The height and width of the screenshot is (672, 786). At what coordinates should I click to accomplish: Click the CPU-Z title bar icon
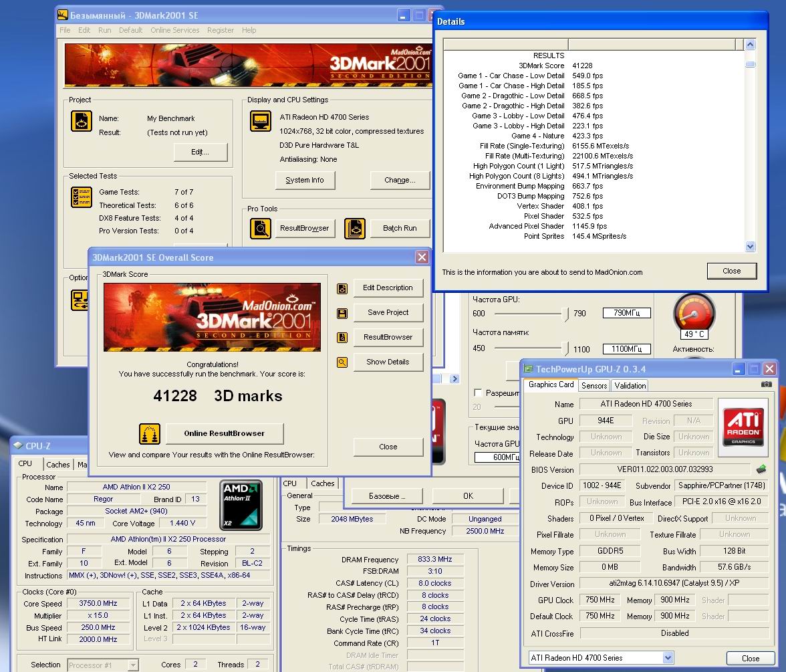(x=18, y=445)
